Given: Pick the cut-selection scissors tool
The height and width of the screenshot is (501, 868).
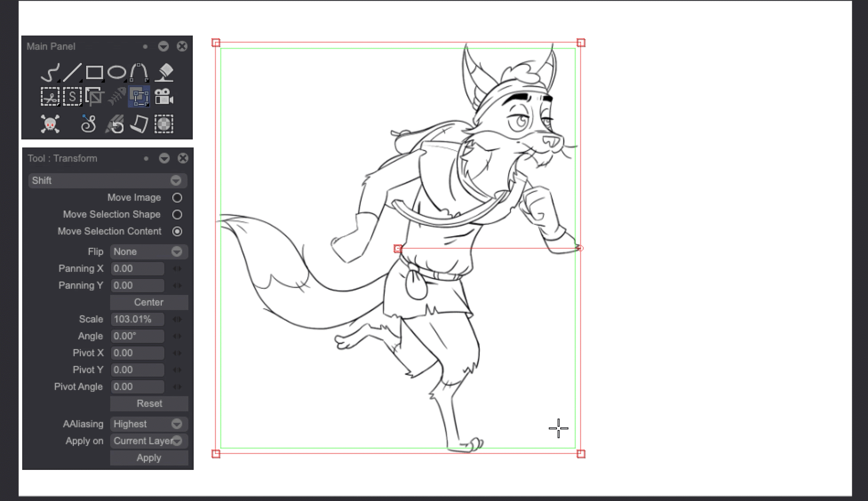Looking at the screenshot, I should pyautogui.click(x=50, y=97).
